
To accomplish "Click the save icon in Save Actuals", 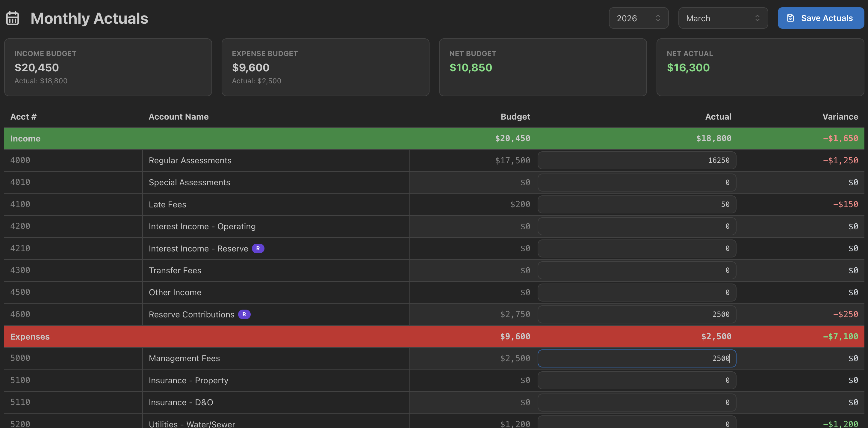I will (790, 18).
